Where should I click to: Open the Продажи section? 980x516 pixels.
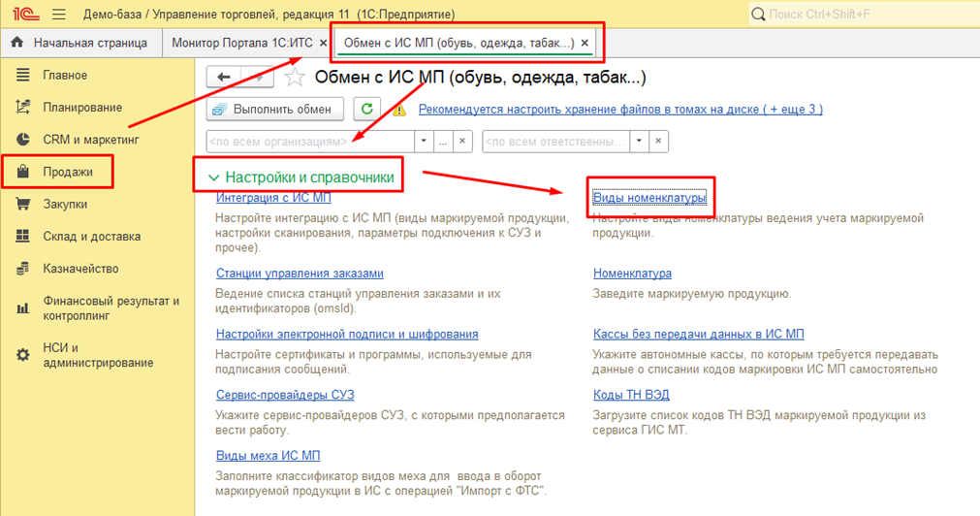click(68, 172)
